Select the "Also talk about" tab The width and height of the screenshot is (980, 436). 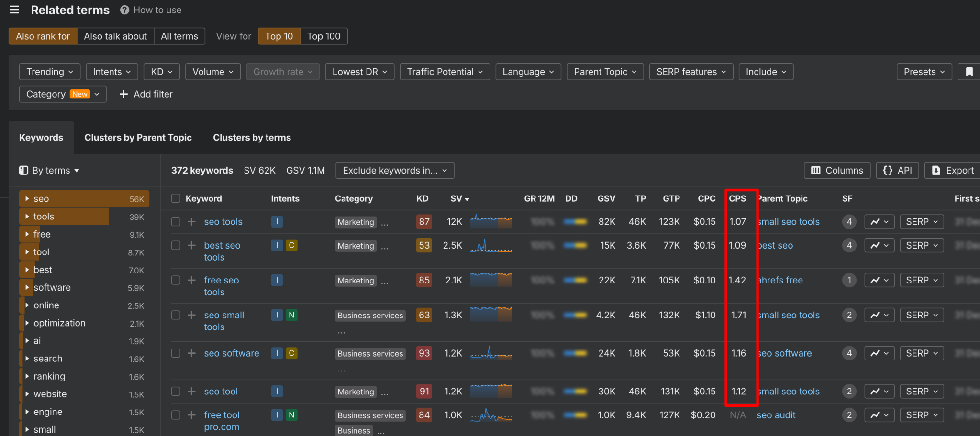115,36
